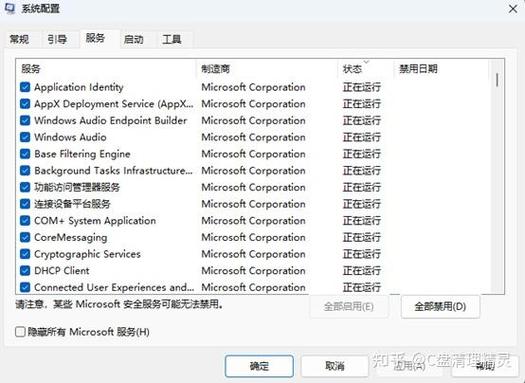This screenshot has width=525, height=383.
Task: Uncheck the Windows Audio service
Action: point(25,137)
